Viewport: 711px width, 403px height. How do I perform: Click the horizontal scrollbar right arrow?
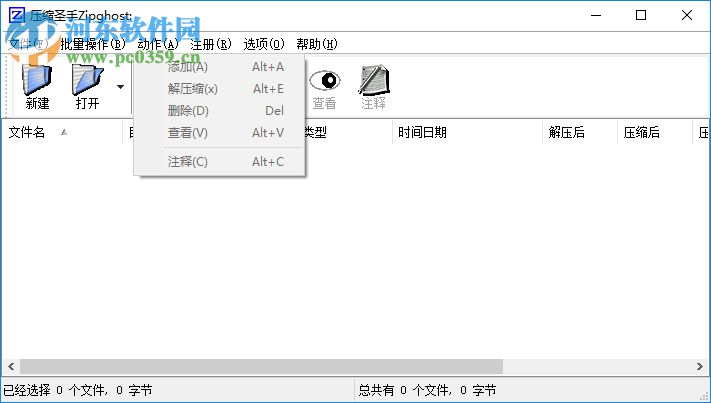(700, 366)
